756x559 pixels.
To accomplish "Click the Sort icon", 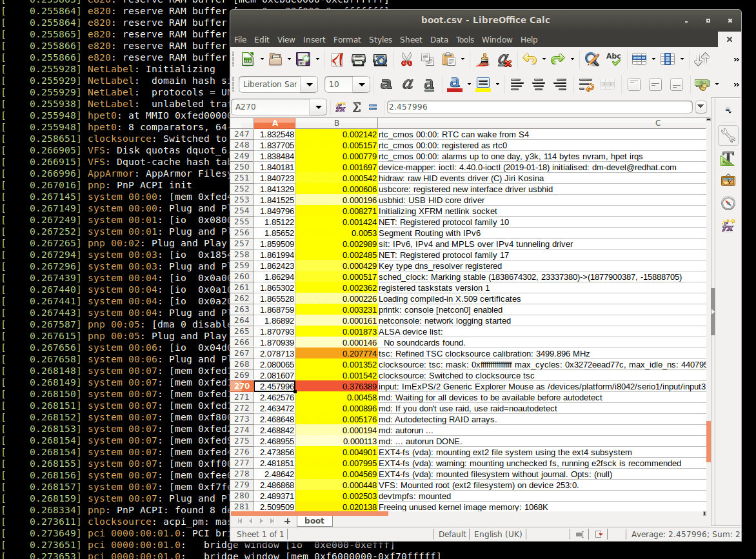I will pos(702,59).
